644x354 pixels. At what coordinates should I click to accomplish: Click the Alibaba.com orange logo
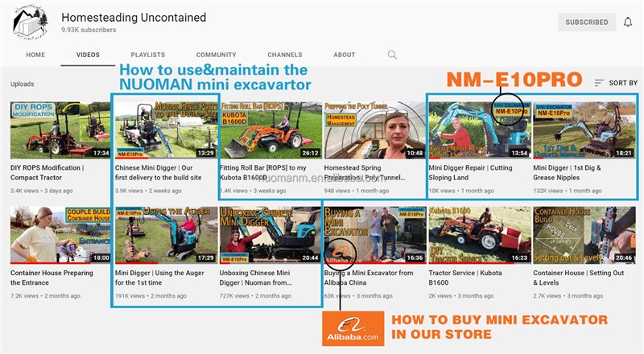[x=353, y=328]
